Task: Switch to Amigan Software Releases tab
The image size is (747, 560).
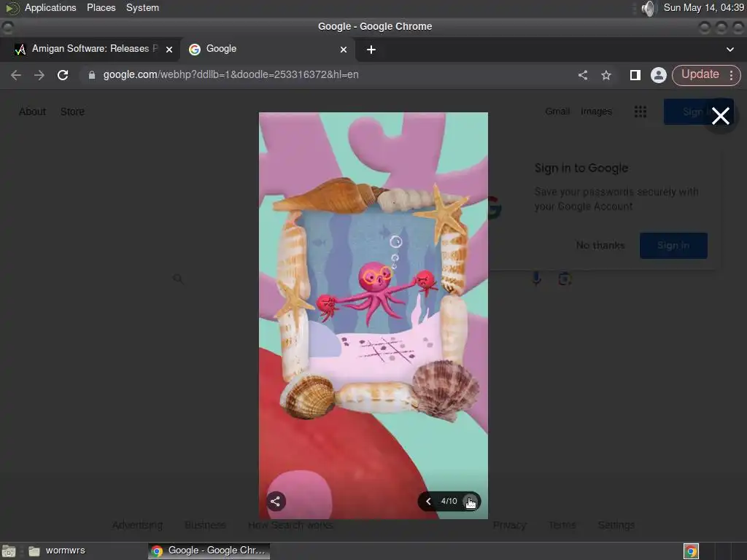Action: [x=89, y=49]
